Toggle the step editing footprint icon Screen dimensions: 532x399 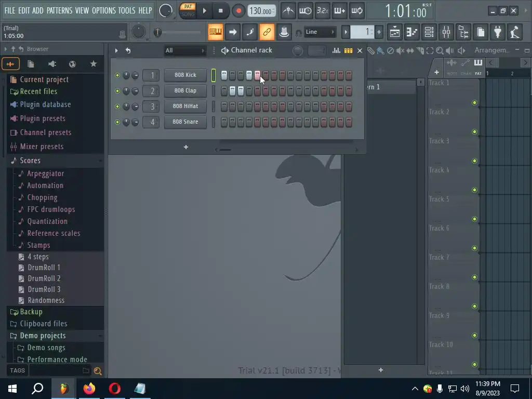click(250, 32)
